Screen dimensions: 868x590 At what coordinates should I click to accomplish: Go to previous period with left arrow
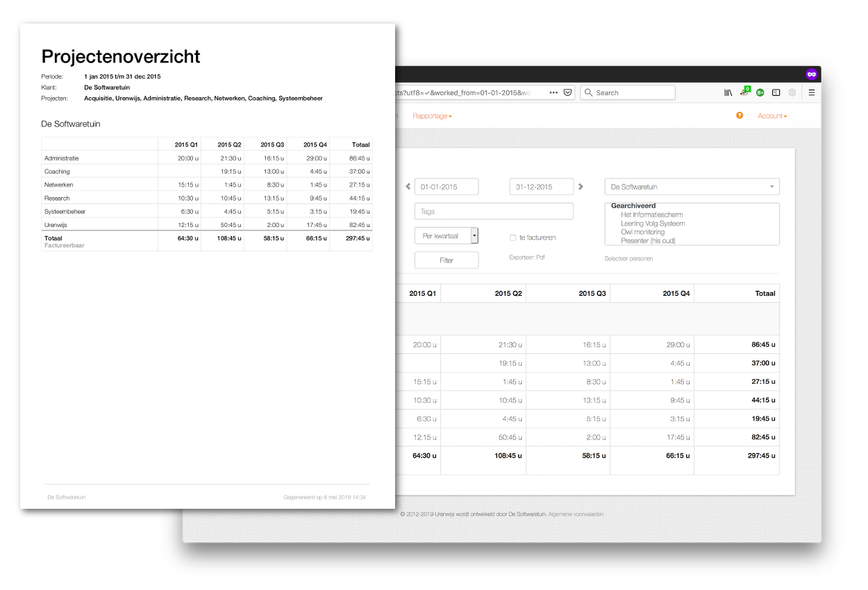pyautogui.click(x=408, y=187)
